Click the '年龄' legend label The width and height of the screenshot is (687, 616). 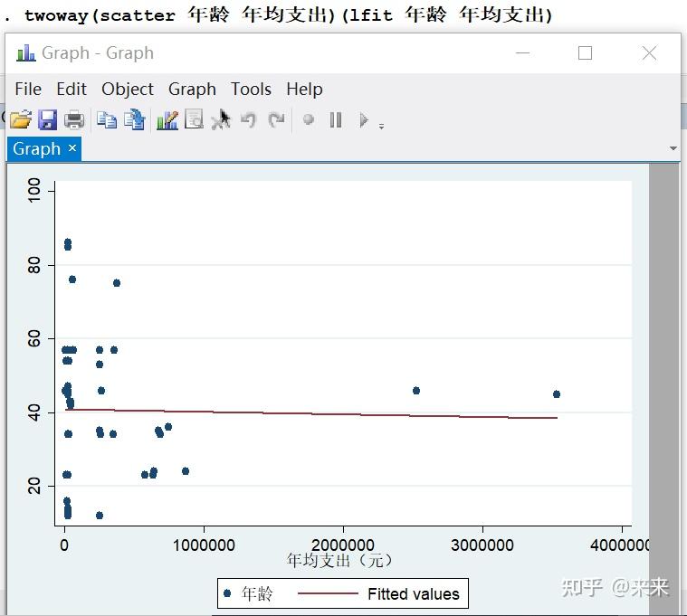pos(257,593)
